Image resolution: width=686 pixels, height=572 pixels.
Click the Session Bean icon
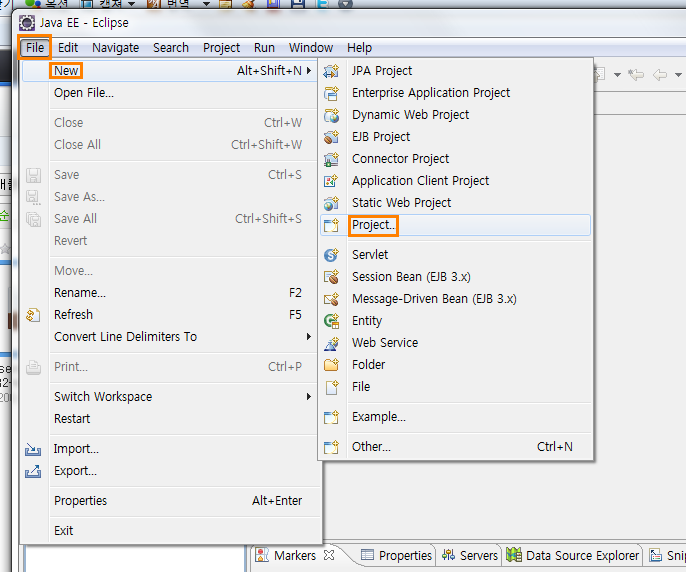[x=331, y=277]
